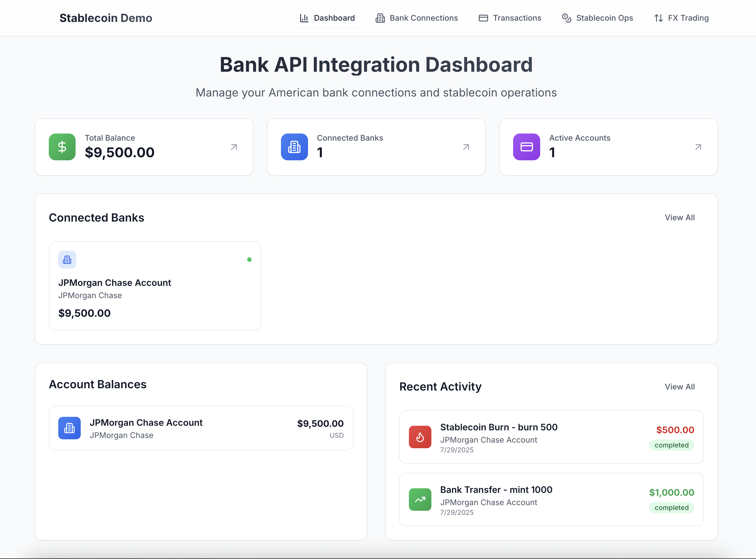The height and width of the screenshot is (559, 756).
Task: Open Active Accounts arrow icon
Action: (x=698, y=147)
